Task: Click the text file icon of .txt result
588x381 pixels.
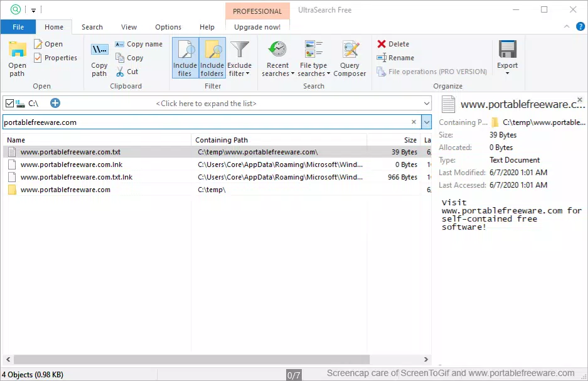Action: [12, 152]
